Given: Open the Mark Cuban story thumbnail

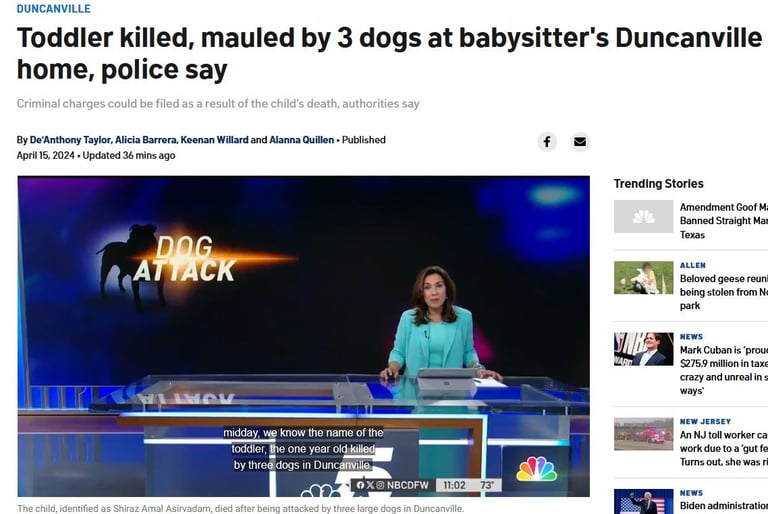Looking at the screenshot, I should coord(644,349).
